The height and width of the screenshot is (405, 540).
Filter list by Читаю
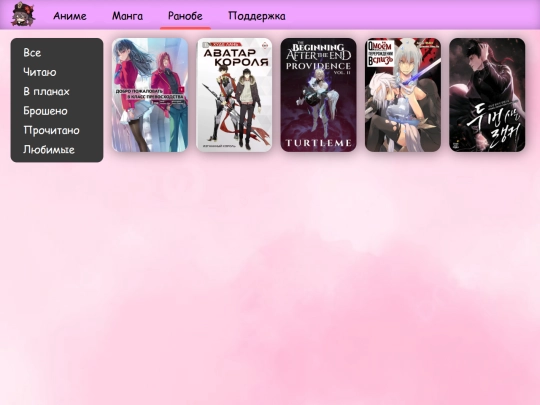tap(40, 72)
